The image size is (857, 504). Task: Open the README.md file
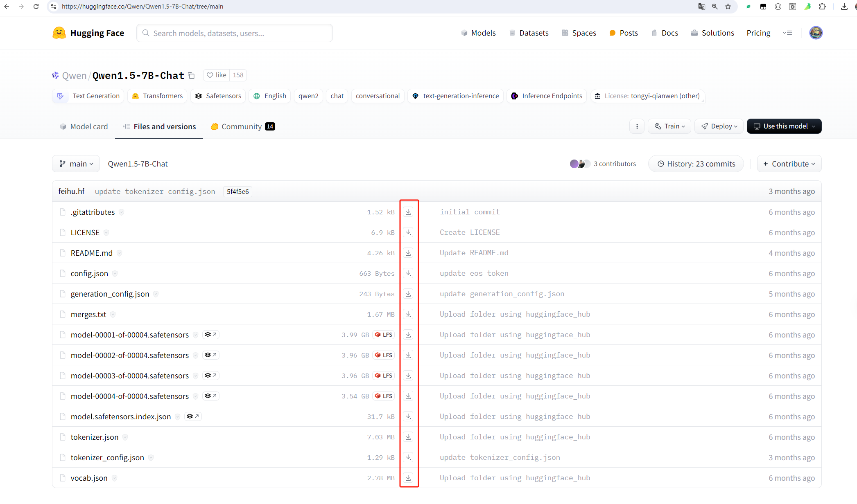click(x=92, y=253)
